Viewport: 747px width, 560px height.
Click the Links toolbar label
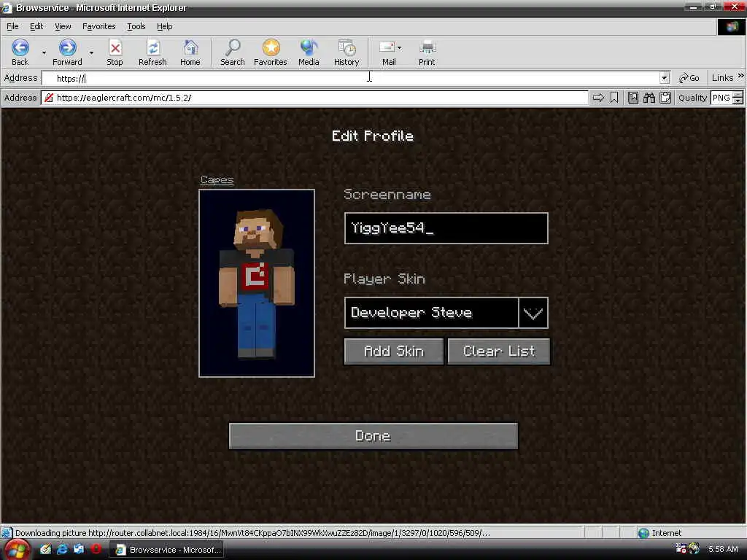pos(722,77)
